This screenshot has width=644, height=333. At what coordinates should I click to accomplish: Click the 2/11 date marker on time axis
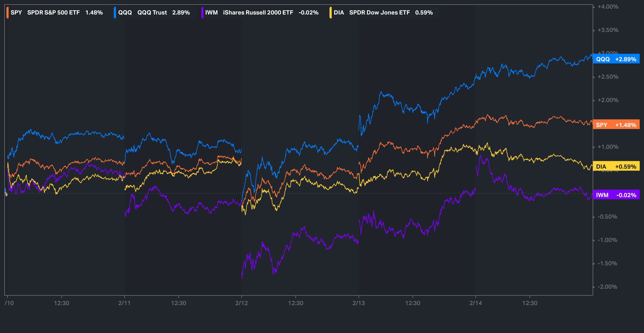pyautogui.click(x=124, y=303)
